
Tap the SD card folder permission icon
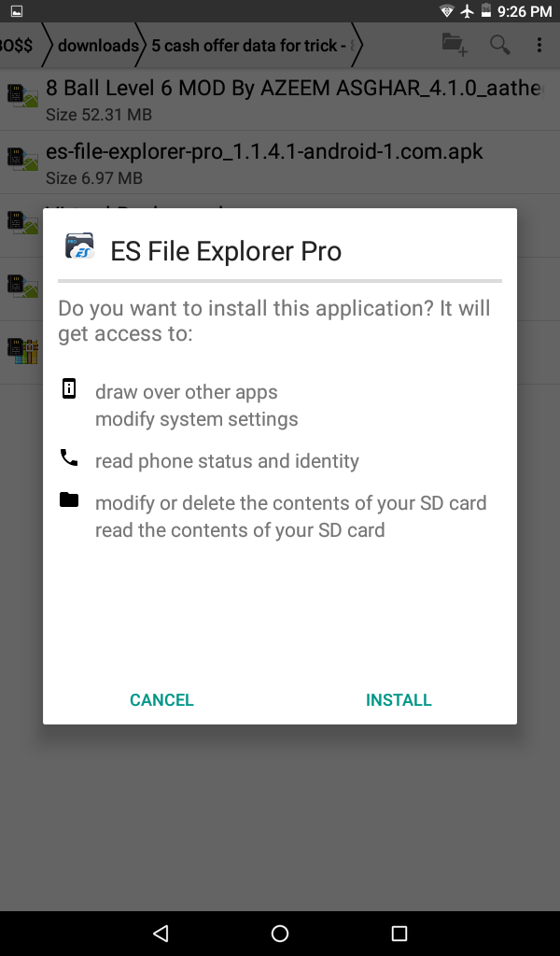69,499
